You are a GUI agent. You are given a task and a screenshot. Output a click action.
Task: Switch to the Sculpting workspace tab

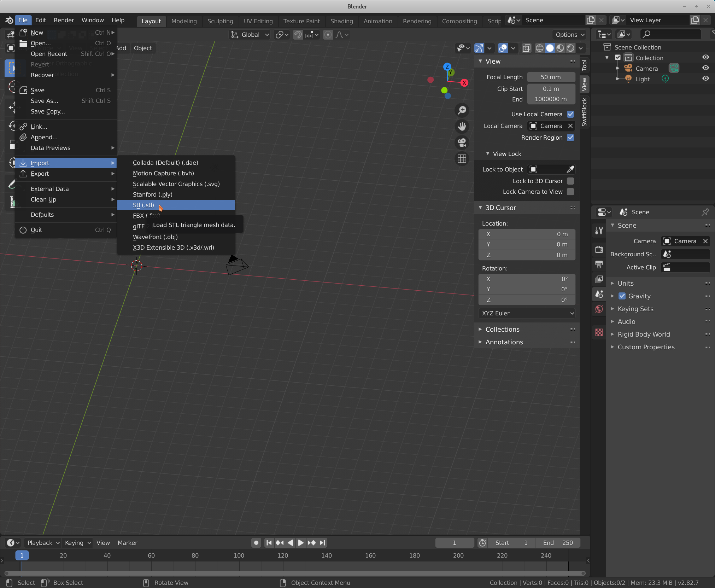click(220, 21)
